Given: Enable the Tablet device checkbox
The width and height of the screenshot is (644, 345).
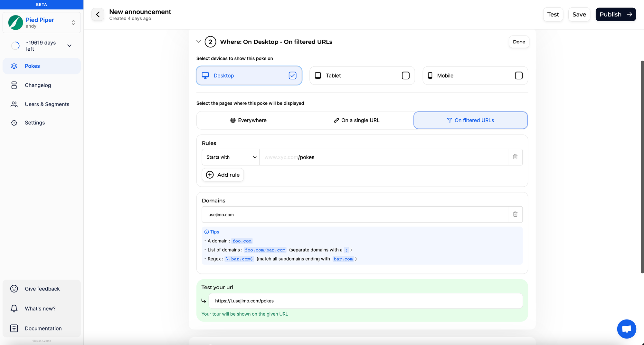Looking at the screenshot, I should 406,75.
